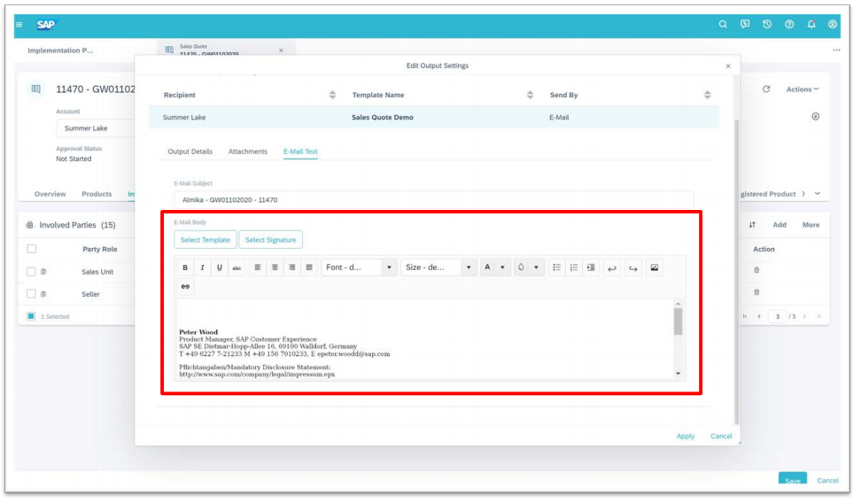853x504 pixels.
Task: Insert image into e-mail body
Action: (x=655, y=268)
